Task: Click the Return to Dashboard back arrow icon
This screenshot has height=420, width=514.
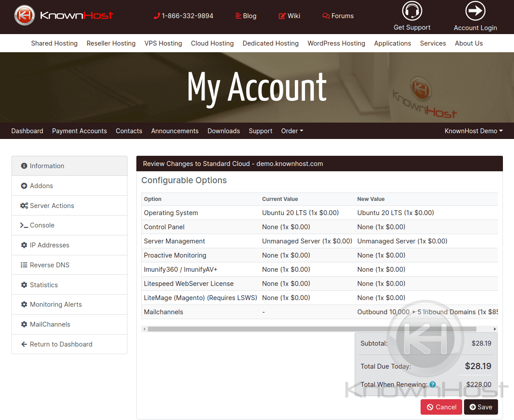Action: pyautogui.click(x=24, y=344)
